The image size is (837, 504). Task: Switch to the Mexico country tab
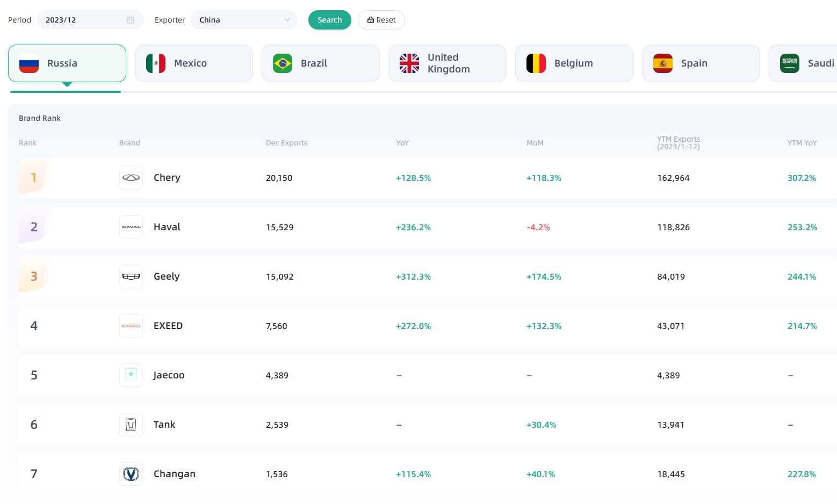(194, 63)
